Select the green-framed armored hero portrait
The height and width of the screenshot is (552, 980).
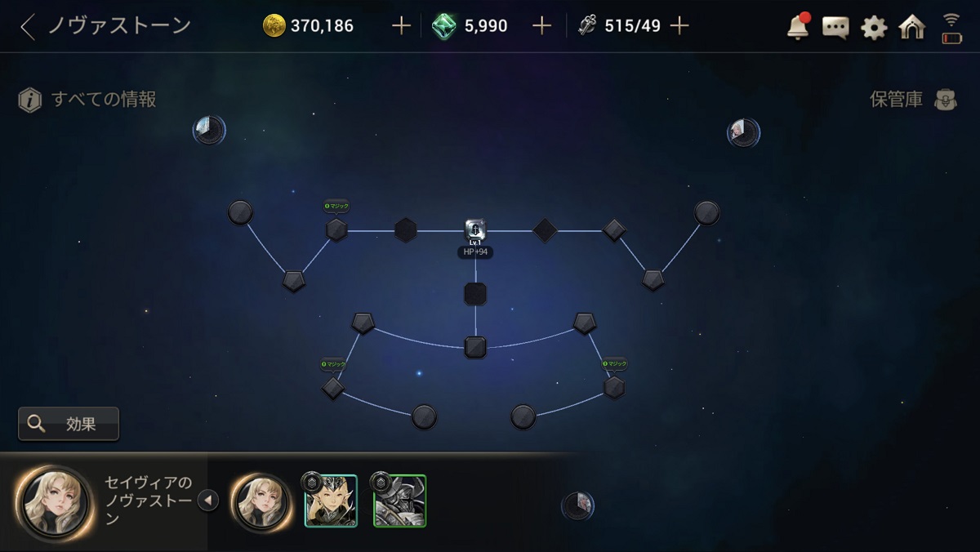coord(399,501)
